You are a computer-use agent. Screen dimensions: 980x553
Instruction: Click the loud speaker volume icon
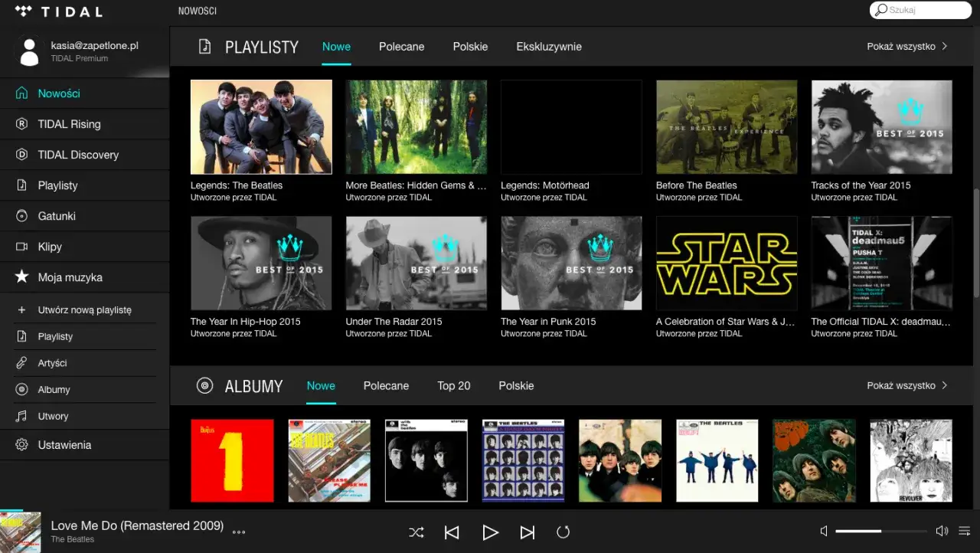942,531
